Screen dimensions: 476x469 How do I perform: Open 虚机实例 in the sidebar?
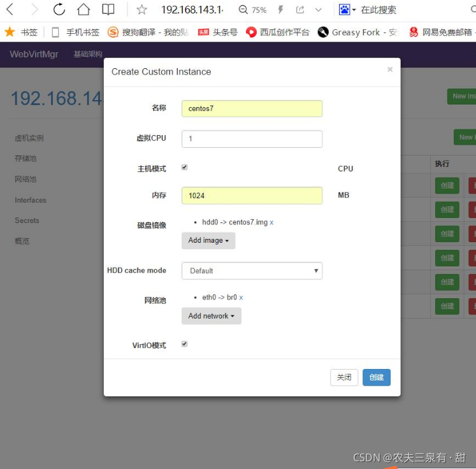pos(29,138)
